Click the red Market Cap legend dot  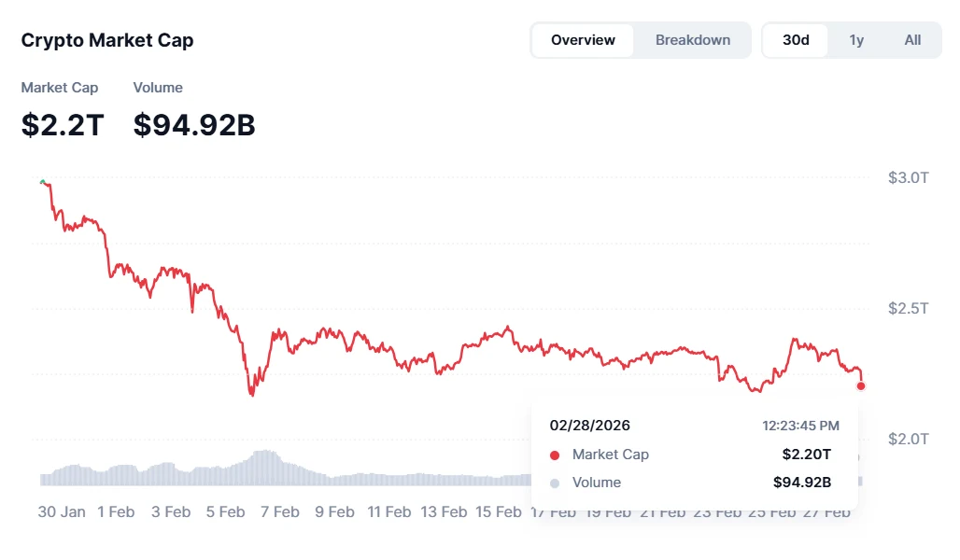pyautogui.click(x=555, y=455)
